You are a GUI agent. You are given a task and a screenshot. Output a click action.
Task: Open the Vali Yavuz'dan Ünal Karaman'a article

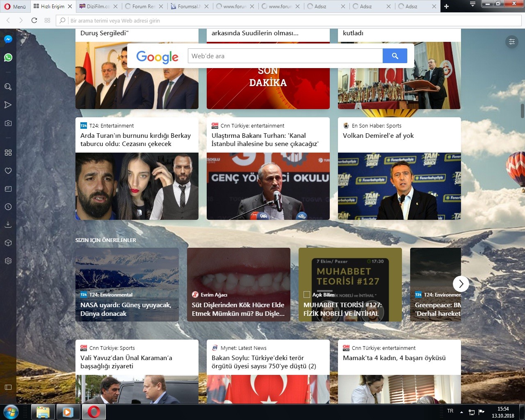coord(126,362)
